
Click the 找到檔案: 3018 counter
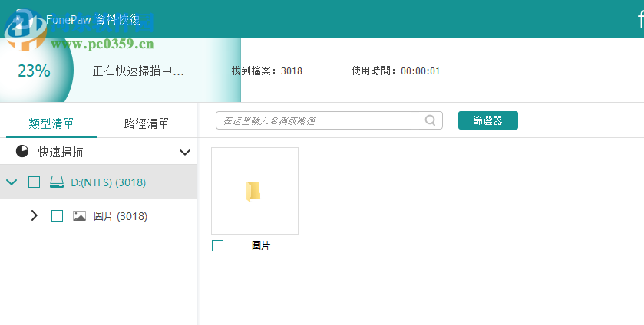pyautogui.click(x=267, y=71)
